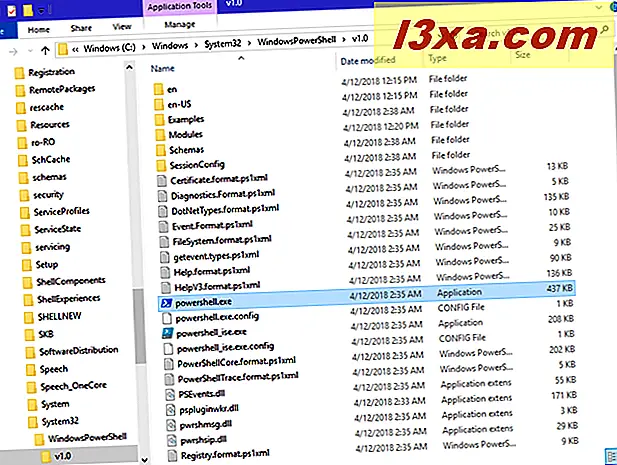Click 437 KB size of powershell.exe
Screen dimensions: 617x465
(560, 288)
